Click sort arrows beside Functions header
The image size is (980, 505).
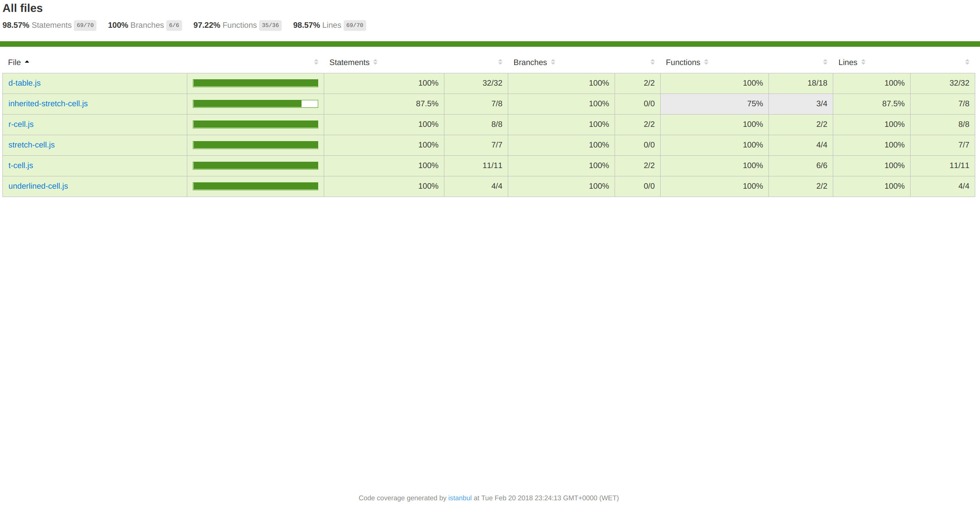(706, 62)
